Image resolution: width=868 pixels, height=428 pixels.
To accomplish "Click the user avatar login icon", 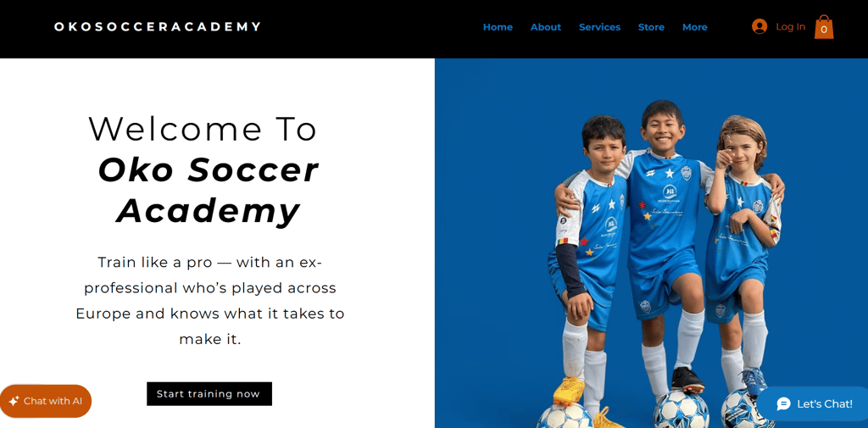I will point(759,26).
